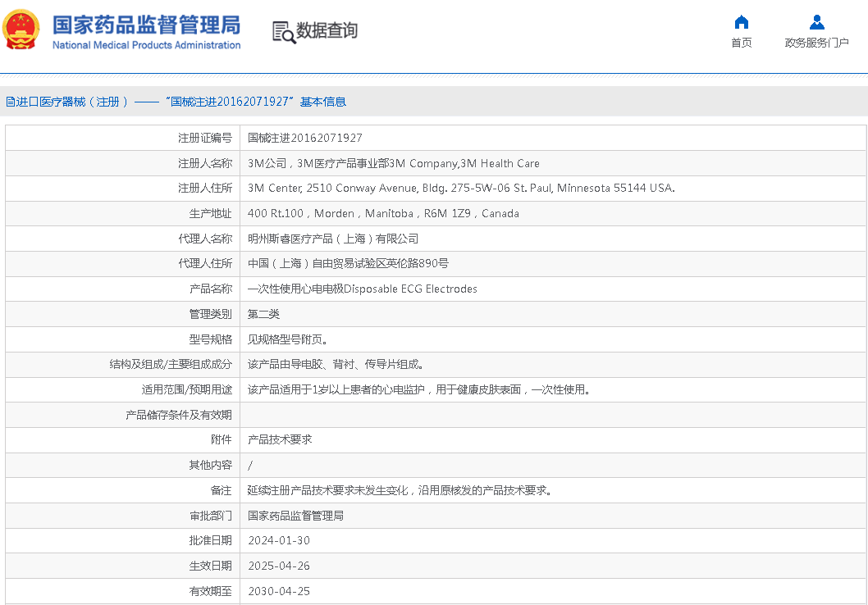Click the small document icon before 进口医疗器械
The height and width of the screenshot is (605, 868).
point(10,102)
